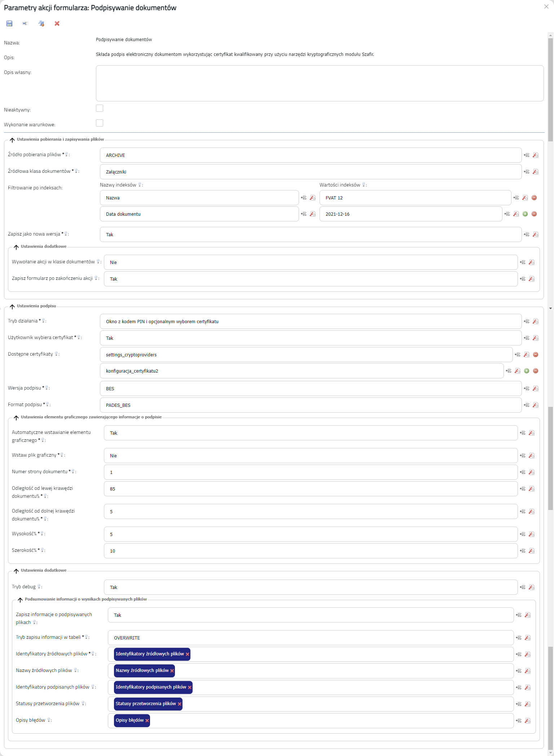Collapse first Ustawienia dodatkowe section under Zapisz jako
Image resolution: width=554 pixels, height=756 pixels.
point(16,247)
